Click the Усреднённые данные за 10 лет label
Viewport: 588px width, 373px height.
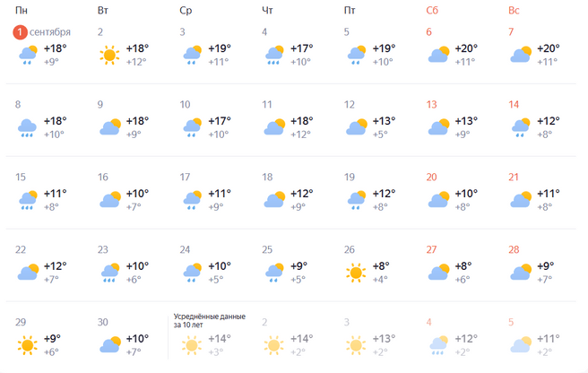pos(209,320)
